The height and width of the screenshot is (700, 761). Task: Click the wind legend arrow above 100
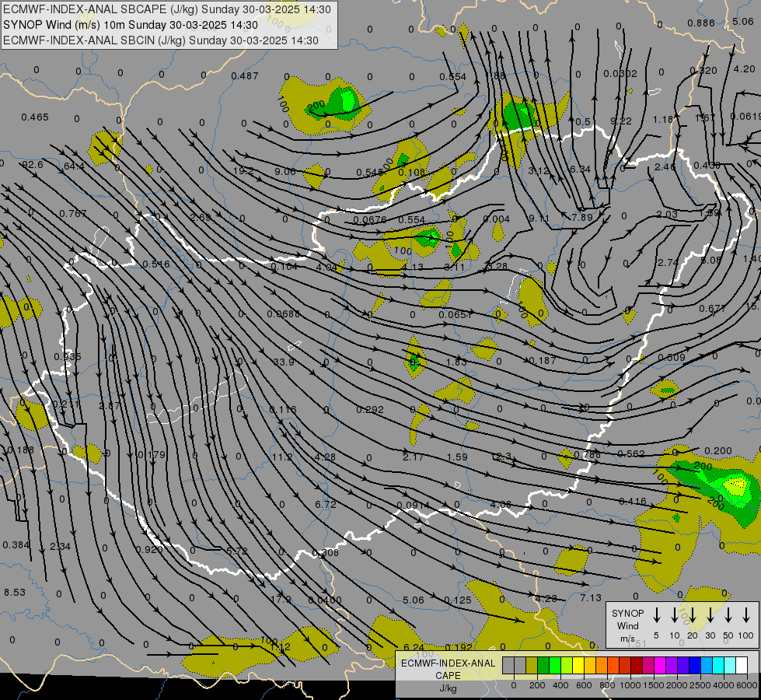(746, 615)
